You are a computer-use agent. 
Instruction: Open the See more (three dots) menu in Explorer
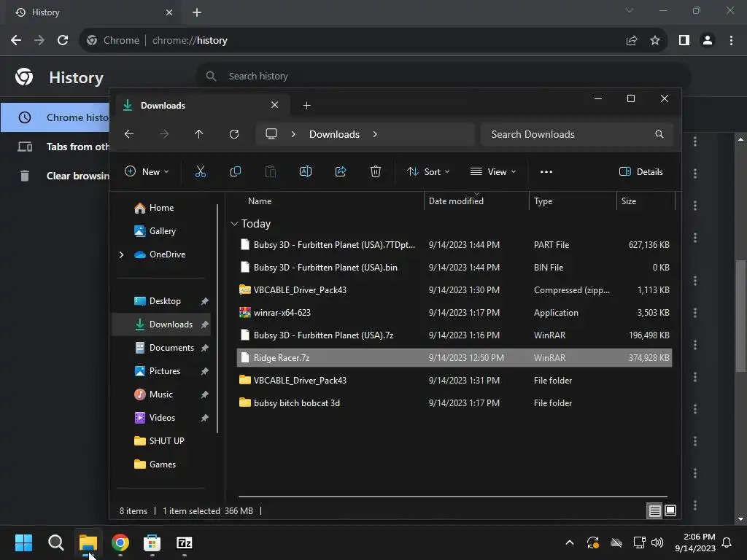[x=546, y=172]
